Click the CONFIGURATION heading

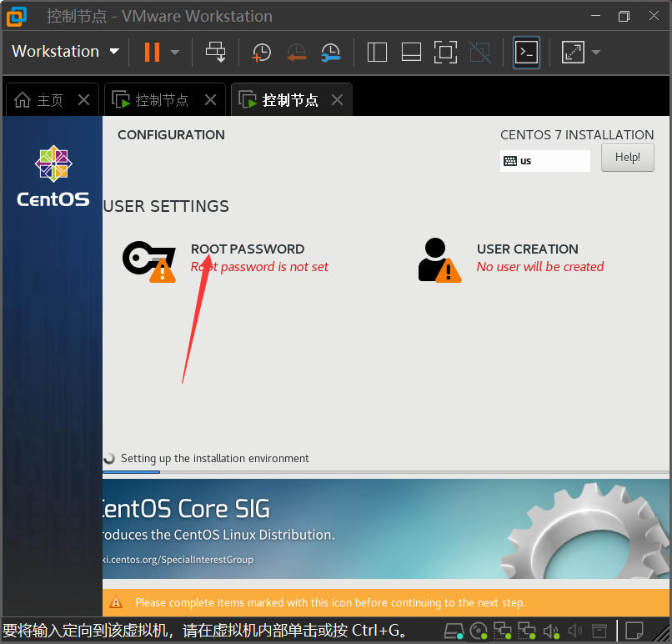pos(171,134)
